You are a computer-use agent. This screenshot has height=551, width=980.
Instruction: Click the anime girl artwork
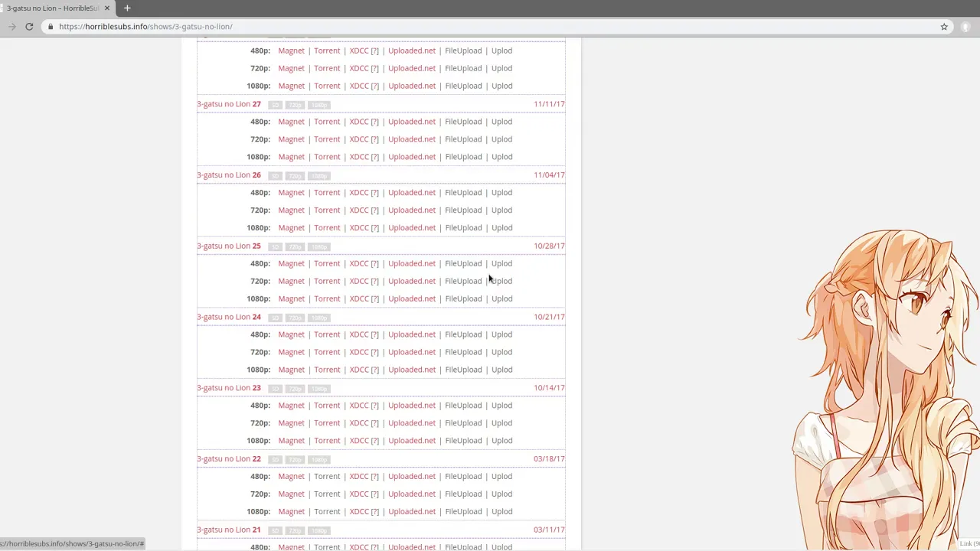point(886,389)
